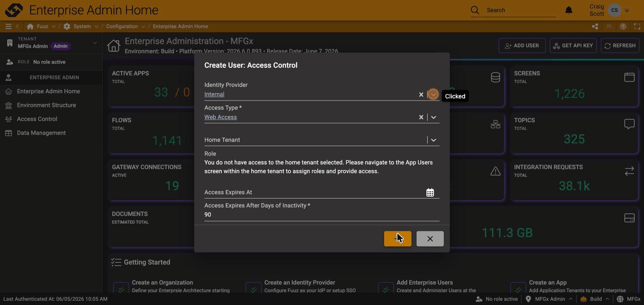
Task: Open Access Control in the sidebar
Action: pyautogui.click(x=51, y=119)
